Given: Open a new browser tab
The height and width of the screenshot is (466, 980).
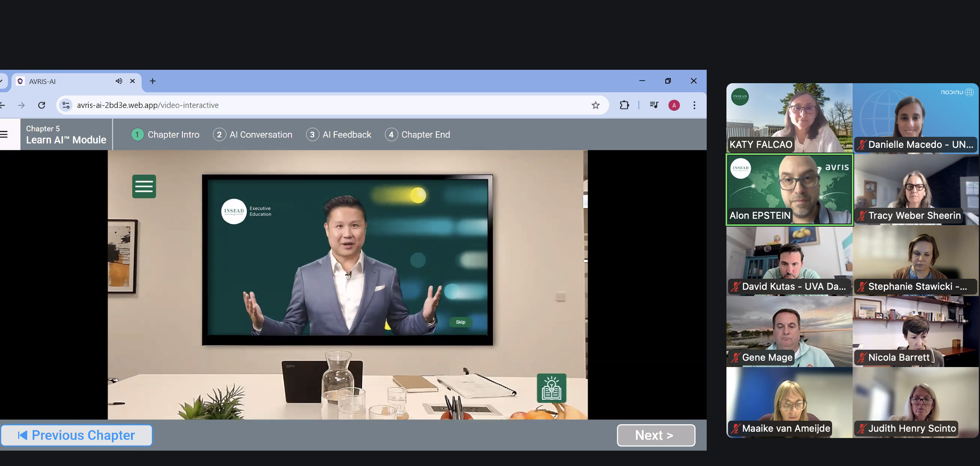Looking at the screenshot, I should pos(153,81).
